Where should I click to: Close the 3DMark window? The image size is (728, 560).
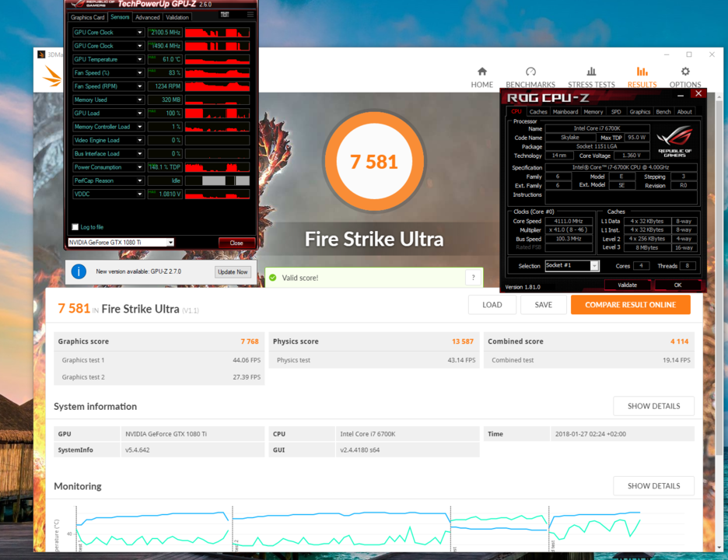(712, 54)
